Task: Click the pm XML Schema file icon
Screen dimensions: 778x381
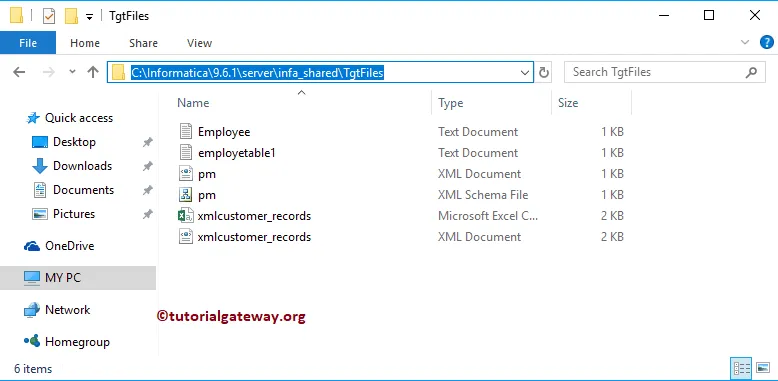Action: pyautogui.click(x=186, y=195)
